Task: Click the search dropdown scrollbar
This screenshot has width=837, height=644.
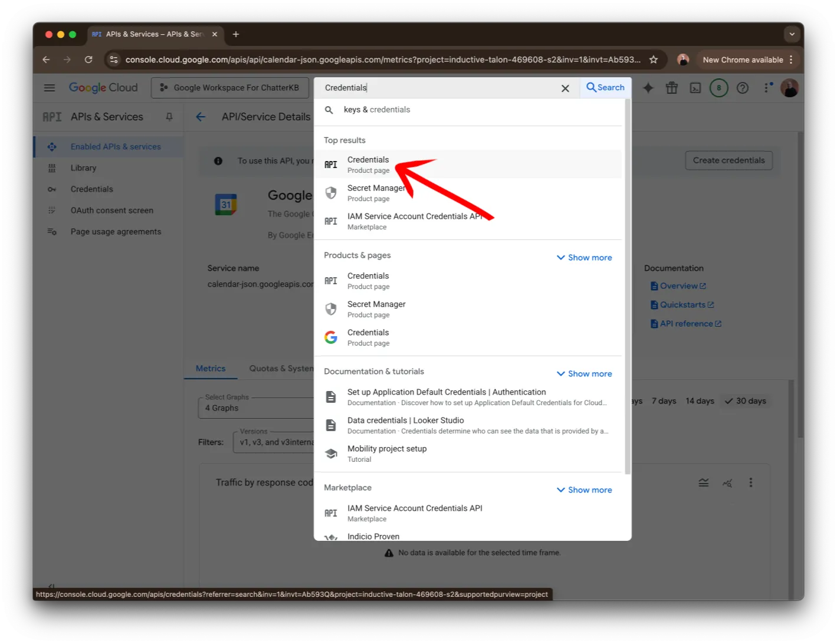Action: (628, 286)
